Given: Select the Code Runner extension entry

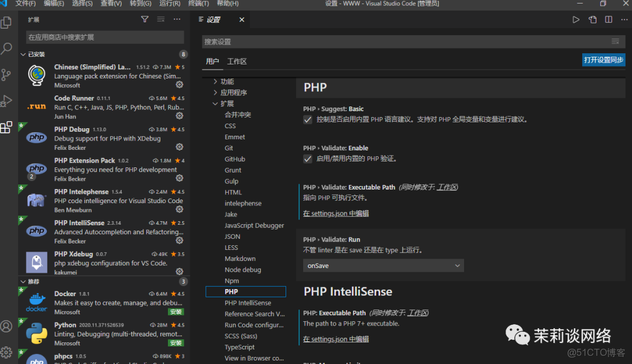Looking at the screenshot, I should pos(104,107).
